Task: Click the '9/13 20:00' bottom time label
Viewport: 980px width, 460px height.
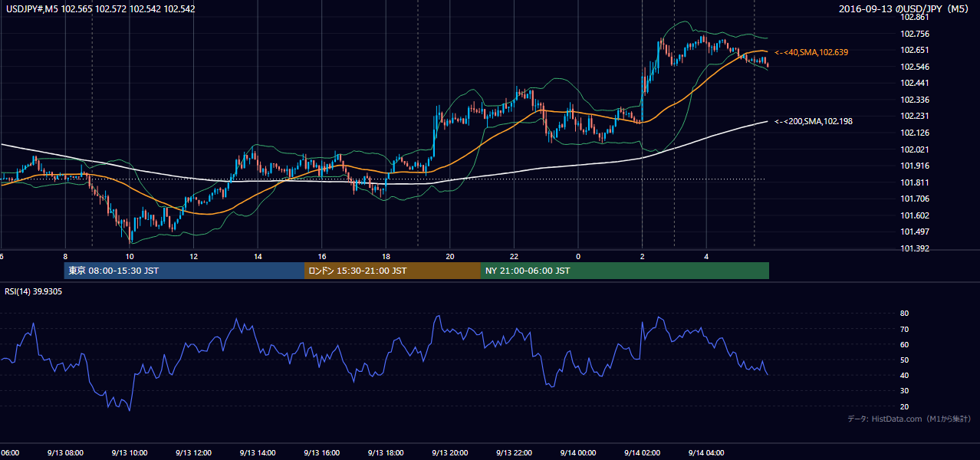Action: coord(450,452)
